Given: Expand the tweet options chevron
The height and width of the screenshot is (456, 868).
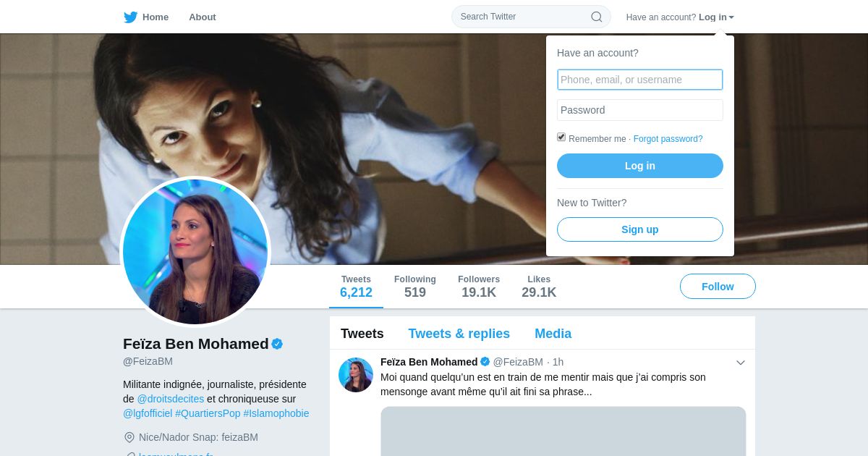Looking at the screenshot, I should click(741, 363).
